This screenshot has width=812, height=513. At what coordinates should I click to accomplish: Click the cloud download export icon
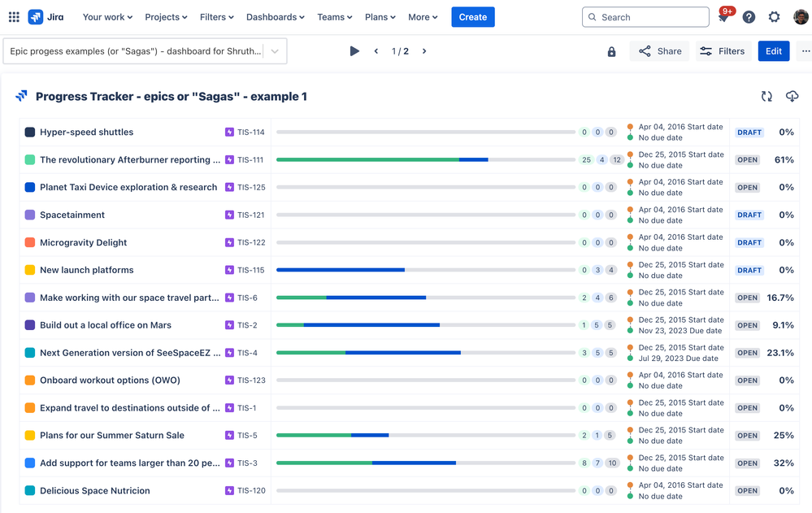click(x=792, y=97)
